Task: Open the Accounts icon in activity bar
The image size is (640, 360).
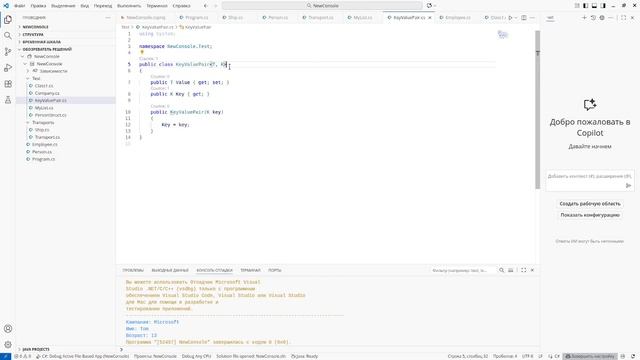Action: click(x=8, y=329)
